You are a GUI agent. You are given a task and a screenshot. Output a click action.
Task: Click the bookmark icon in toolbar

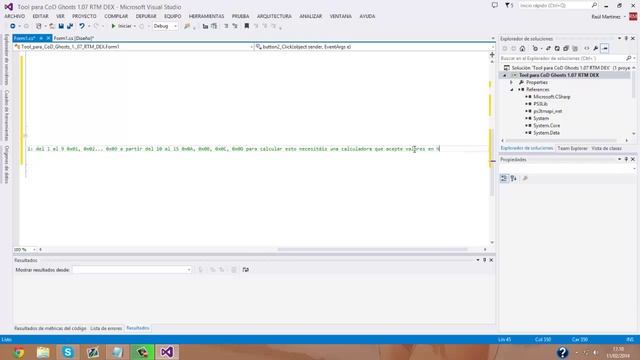pyautogui.click(x=247, y=26)
